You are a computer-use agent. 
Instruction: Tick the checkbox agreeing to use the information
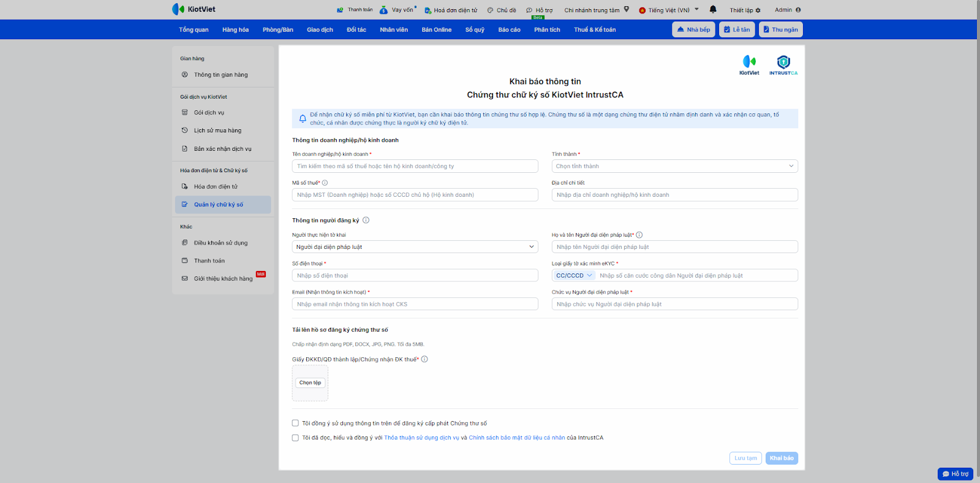(295, 423)
